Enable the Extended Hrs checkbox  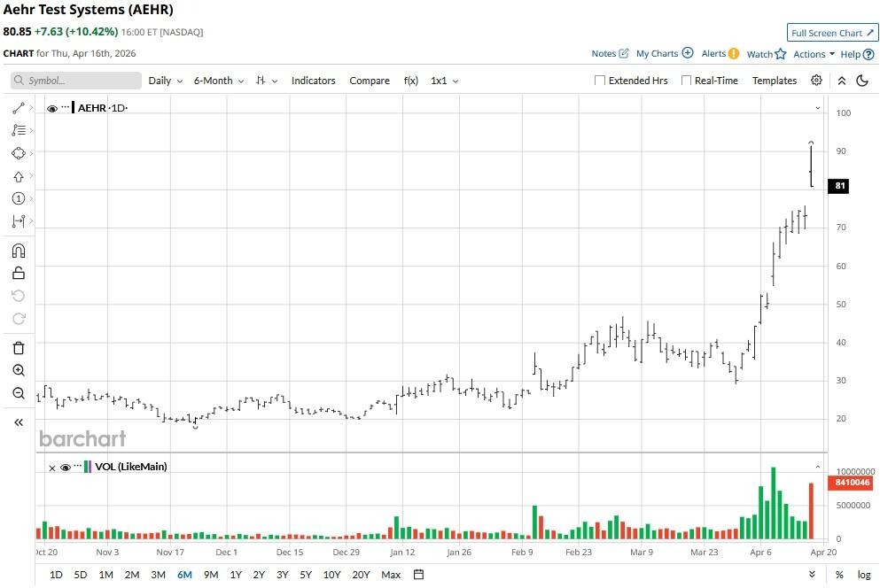600,81
